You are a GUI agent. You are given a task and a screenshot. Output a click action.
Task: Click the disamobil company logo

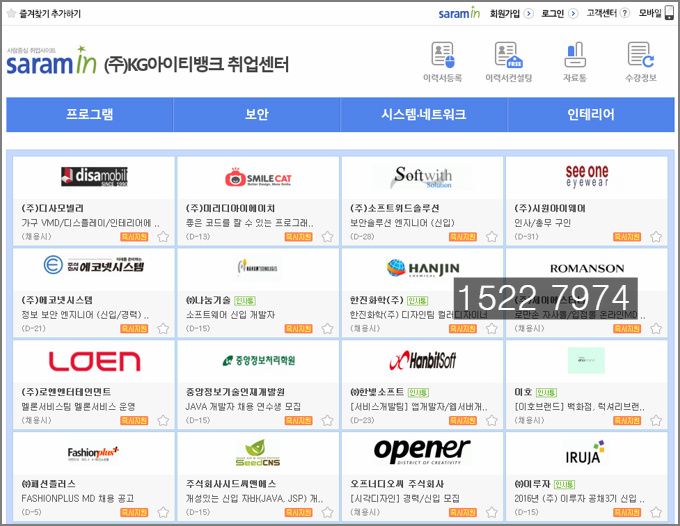point(94,176)
